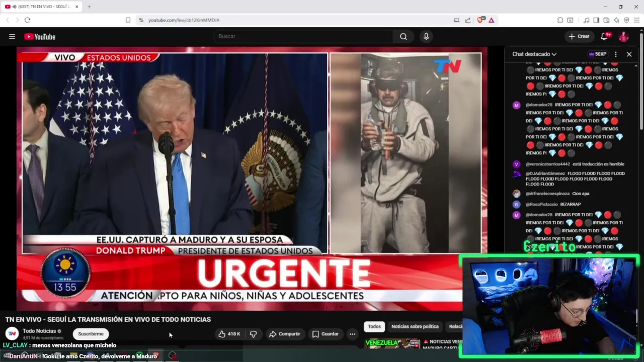Share the video with Compartir
644x362 pixels.
(x=284, y=334)
